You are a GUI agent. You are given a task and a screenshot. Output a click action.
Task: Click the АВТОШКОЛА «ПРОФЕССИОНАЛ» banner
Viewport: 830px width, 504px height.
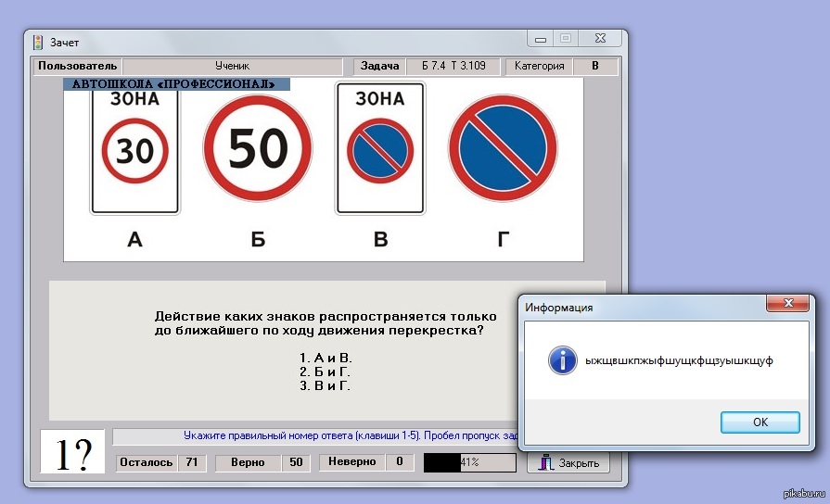tap(176, 84)
